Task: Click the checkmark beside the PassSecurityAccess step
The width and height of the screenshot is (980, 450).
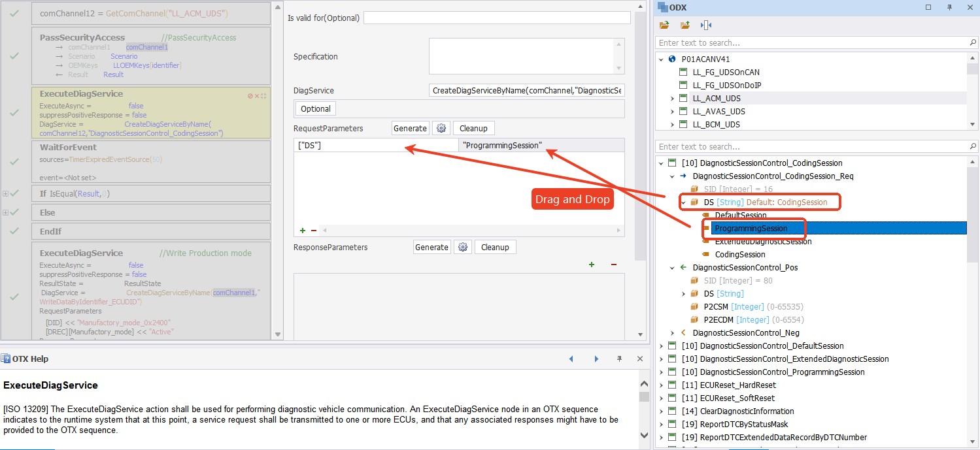Action: [14, 56]
